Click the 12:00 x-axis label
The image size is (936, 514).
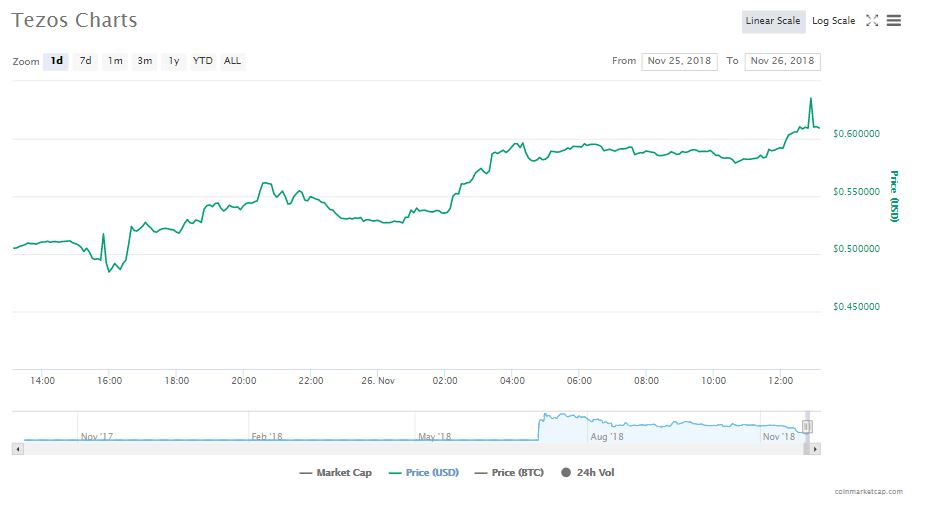781,381
